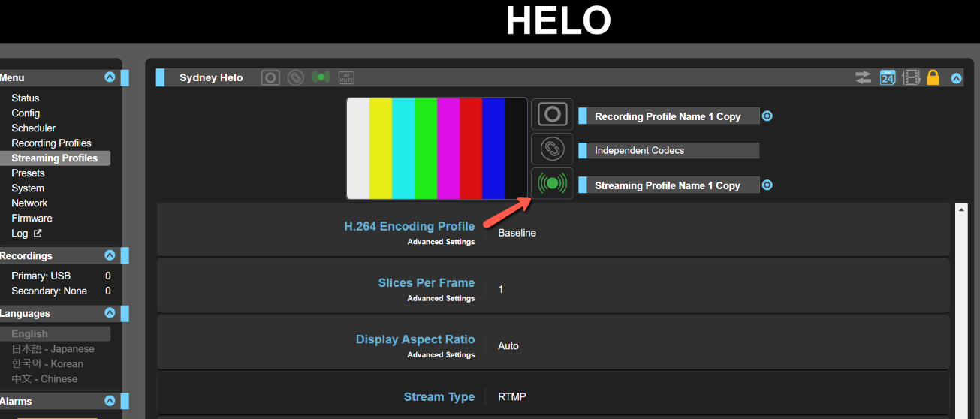Click the orange padlock icon

933,77
